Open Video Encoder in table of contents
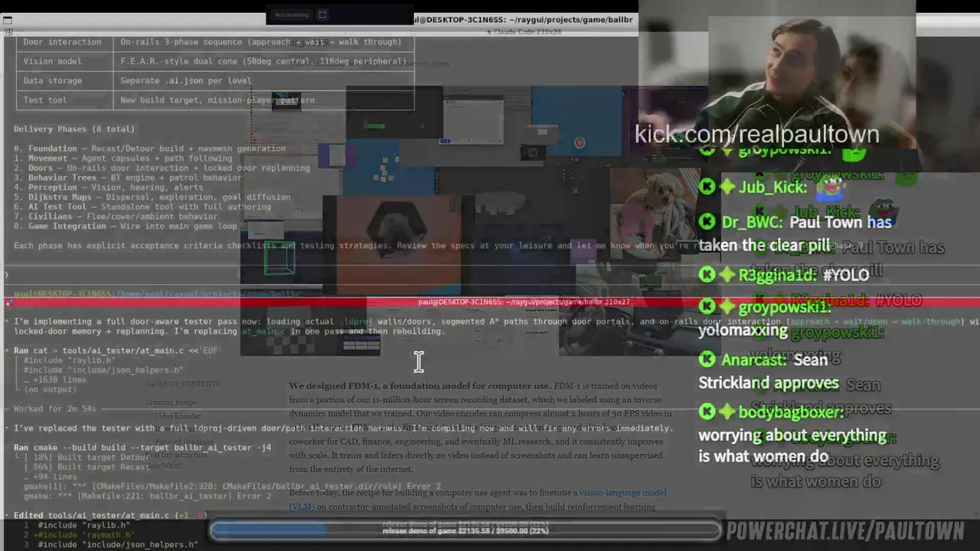This screenshot has width=980, height=551. click(x=178, y=416)
